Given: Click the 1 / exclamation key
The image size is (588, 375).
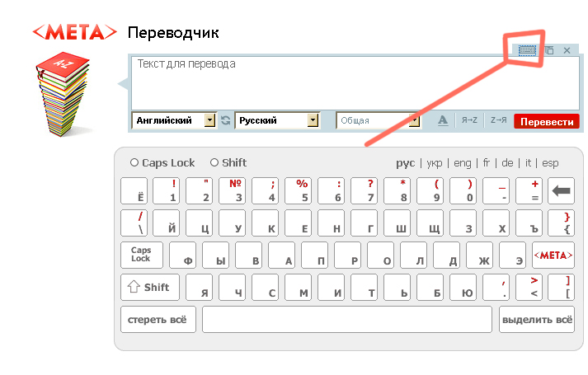Looking at the screenshot, I should pyautogui.click(x=166, y=190).
